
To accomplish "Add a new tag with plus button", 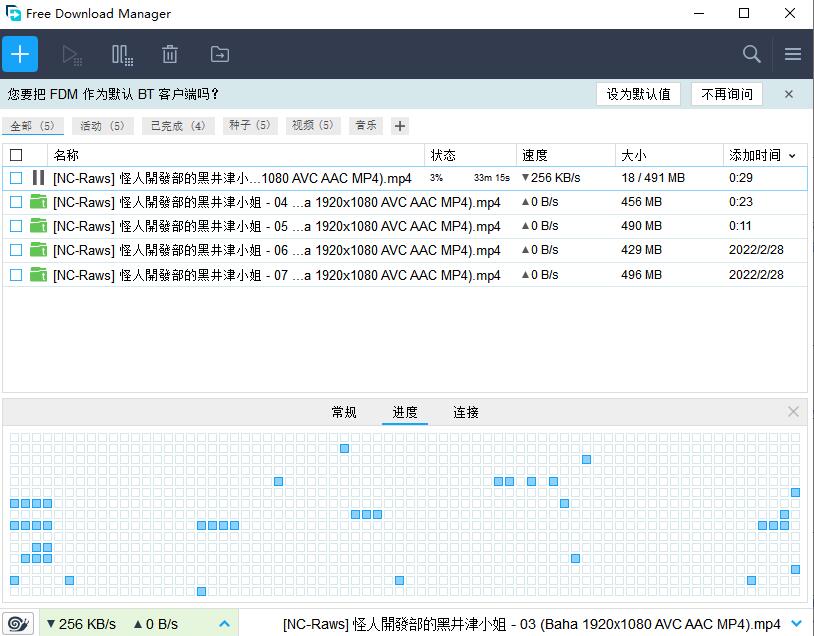I will point(400,126).
